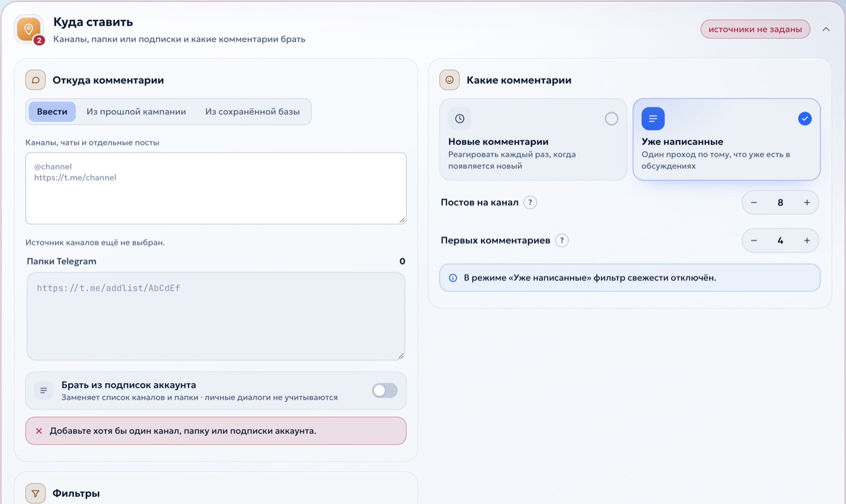Switch to the Из прошлой кампании tab
846x504 pixels.
click(x=136, y=112)
